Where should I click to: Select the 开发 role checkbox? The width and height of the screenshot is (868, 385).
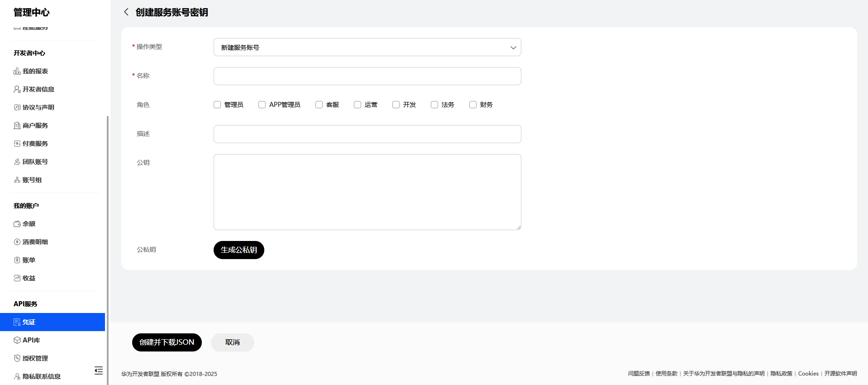tap(396, 105)
